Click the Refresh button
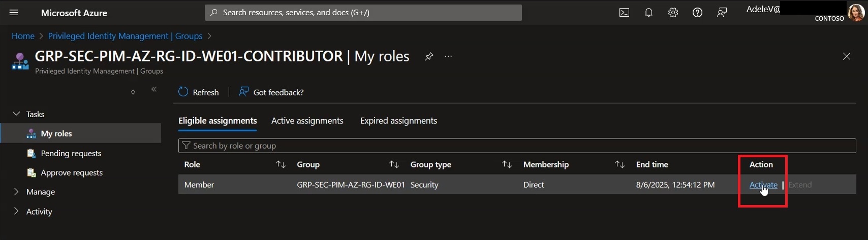The height and width of the screenshot is (240, 868). click(x=199, y=92)
